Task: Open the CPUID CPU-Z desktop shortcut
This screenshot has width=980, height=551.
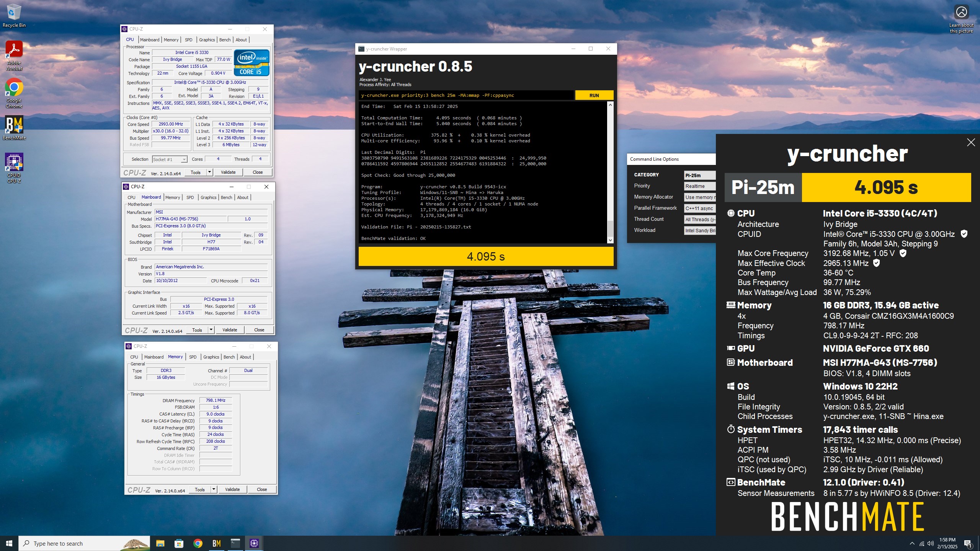Action: (x=14, y=168)
